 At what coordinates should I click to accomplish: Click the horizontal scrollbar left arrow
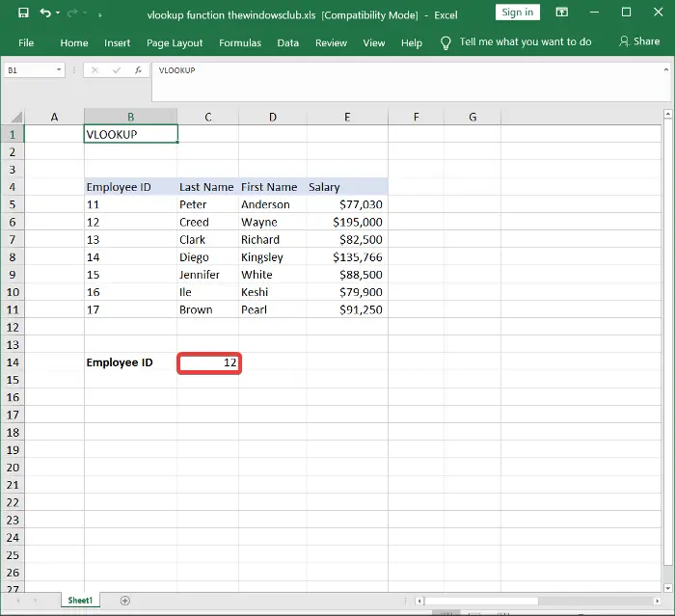tap(419, 601)
